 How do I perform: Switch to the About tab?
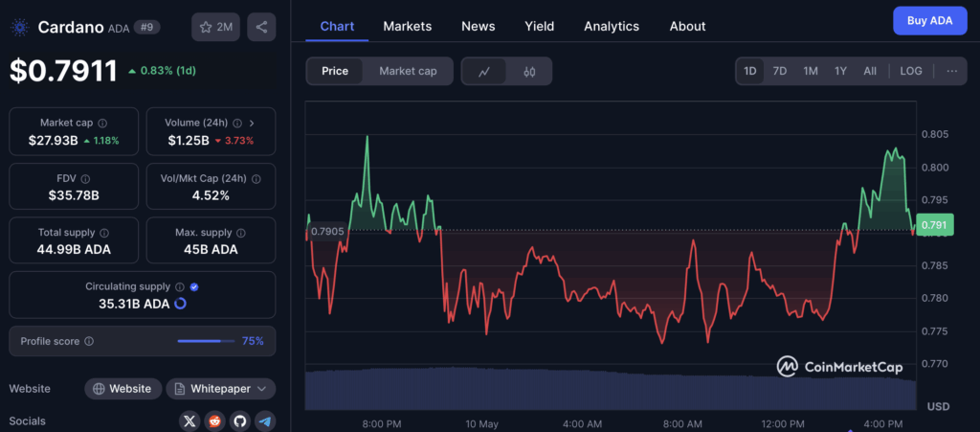tap(687, 26)
